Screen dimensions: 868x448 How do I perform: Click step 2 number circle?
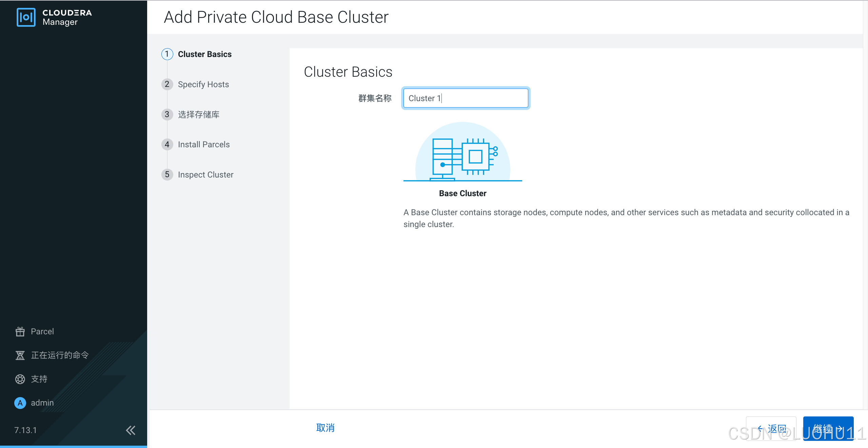(167, 85)
